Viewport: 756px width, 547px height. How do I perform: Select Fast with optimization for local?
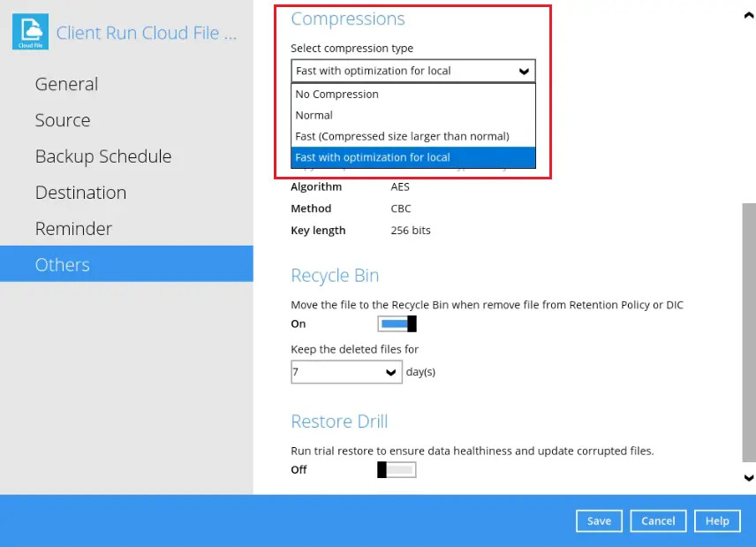pos(373,157)
